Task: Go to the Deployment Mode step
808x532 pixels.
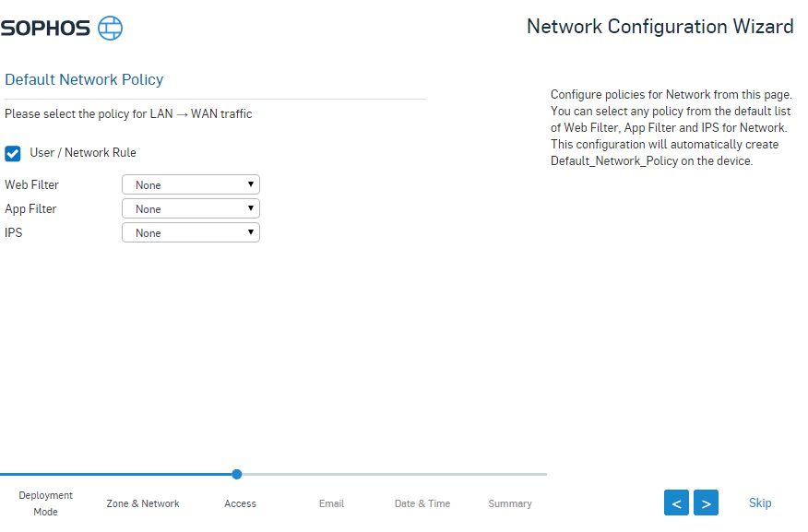Action: [45, 503]
